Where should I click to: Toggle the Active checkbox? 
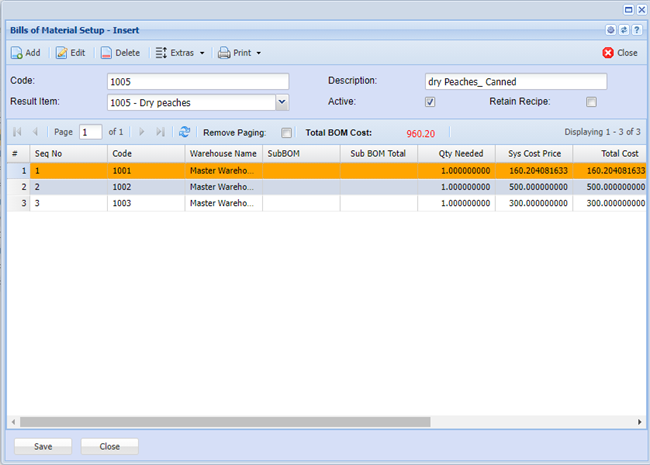tap(430, 102)
